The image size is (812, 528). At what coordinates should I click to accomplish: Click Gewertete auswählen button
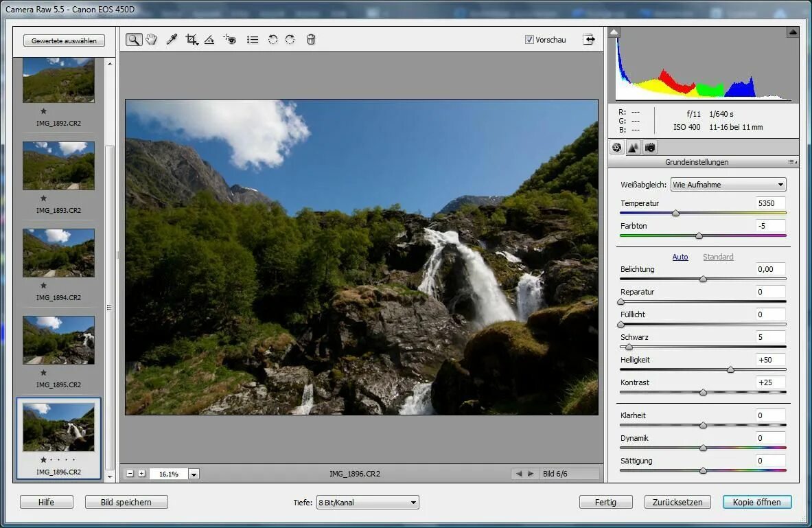click(64, 41)
